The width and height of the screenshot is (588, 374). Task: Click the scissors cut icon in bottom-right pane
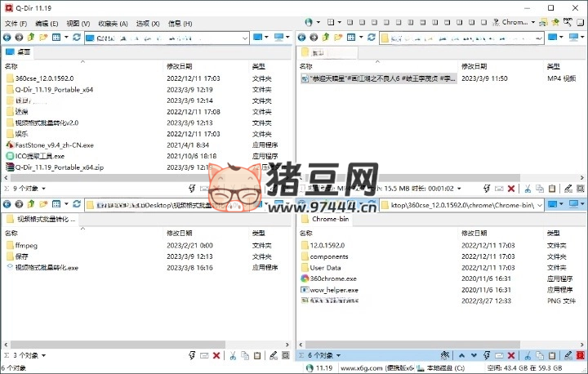tap(527, 356)
